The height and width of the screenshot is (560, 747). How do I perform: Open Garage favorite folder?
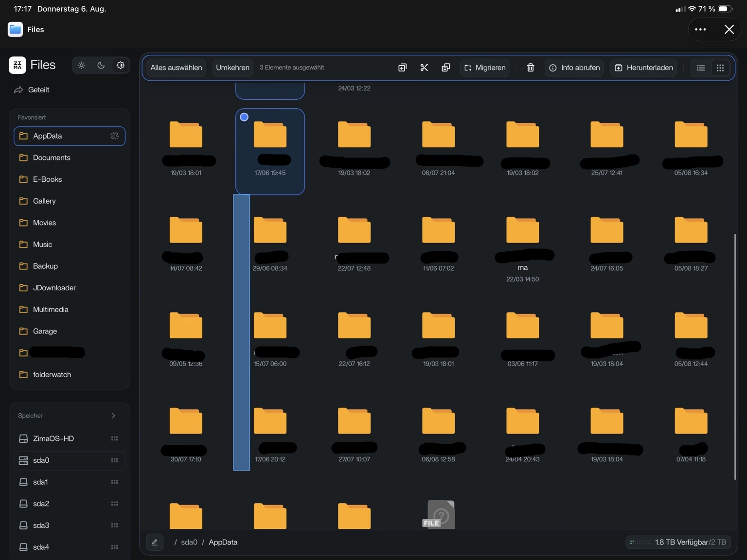coord(70,331)
